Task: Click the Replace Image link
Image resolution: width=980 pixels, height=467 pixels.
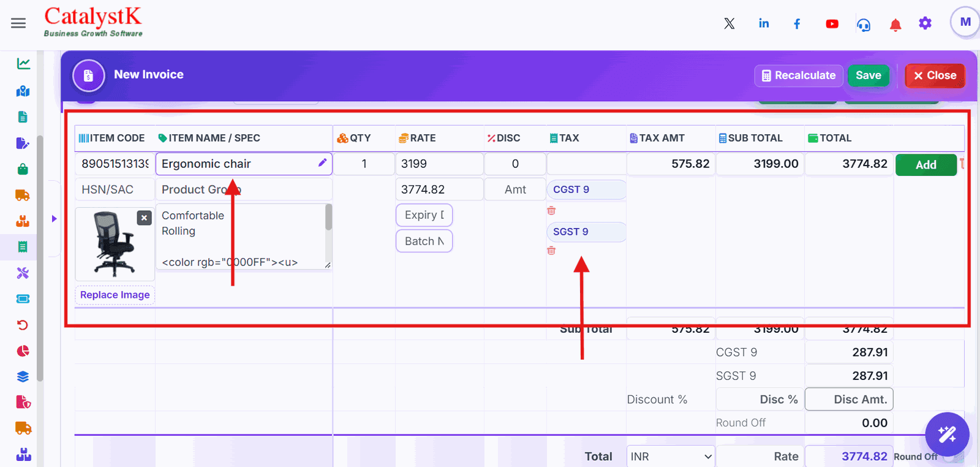Action: point(115,295)
